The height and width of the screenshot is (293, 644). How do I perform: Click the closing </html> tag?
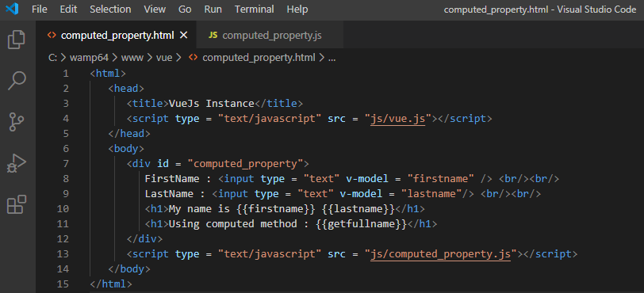(x=111, y=284)
